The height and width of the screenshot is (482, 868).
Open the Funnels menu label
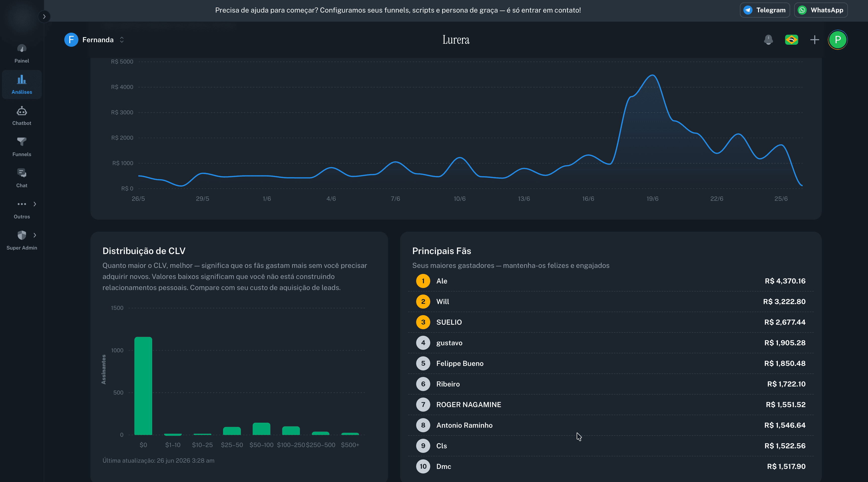click(x=22, y=154)
